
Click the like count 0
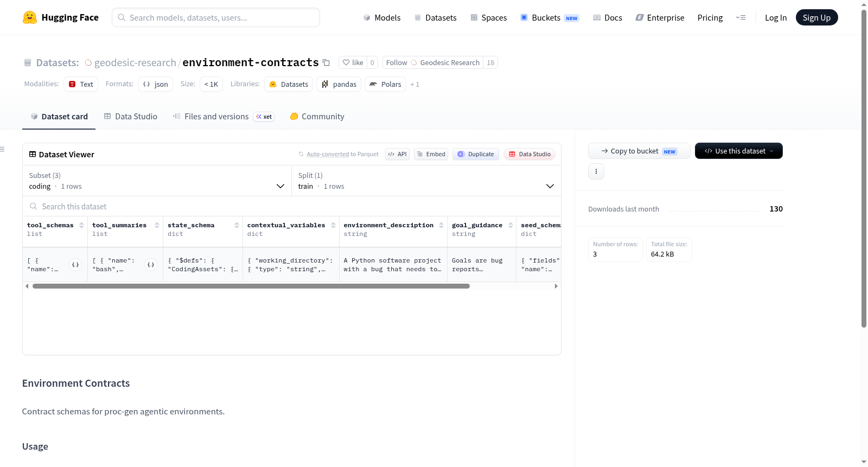click(372, 62)
